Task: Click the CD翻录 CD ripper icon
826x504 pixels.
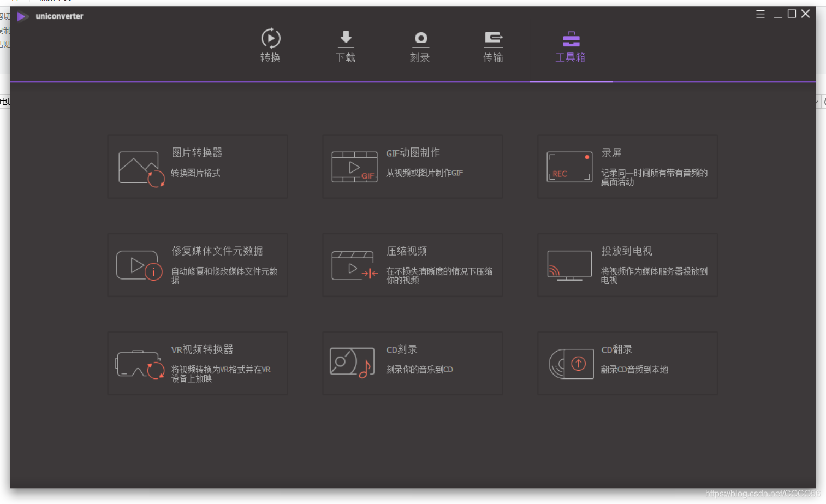Action: click(x=571, y=364)
